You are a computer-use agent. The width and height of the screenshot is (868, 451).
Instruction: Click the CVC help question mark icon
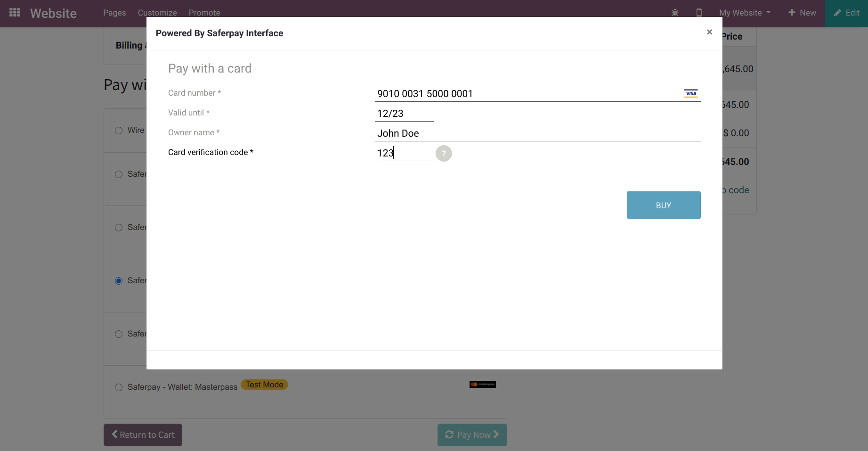(444, 154)
